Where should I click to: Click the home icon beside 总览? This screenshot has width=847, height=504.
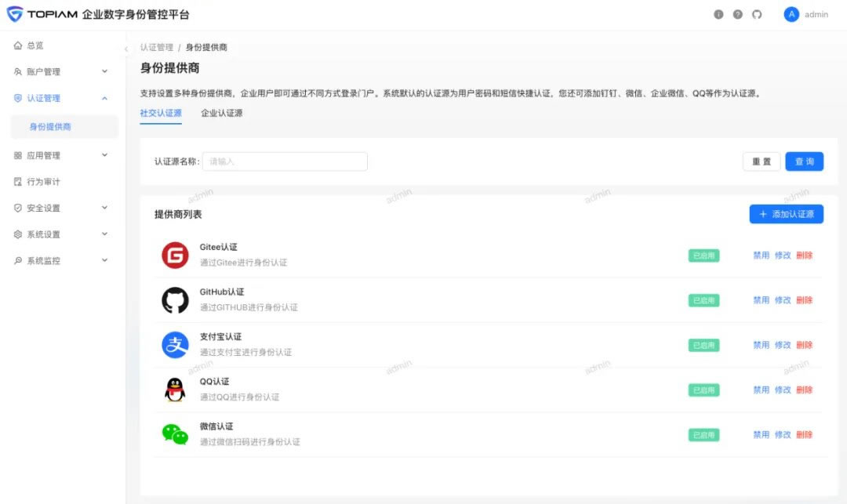tap(18, 45)
